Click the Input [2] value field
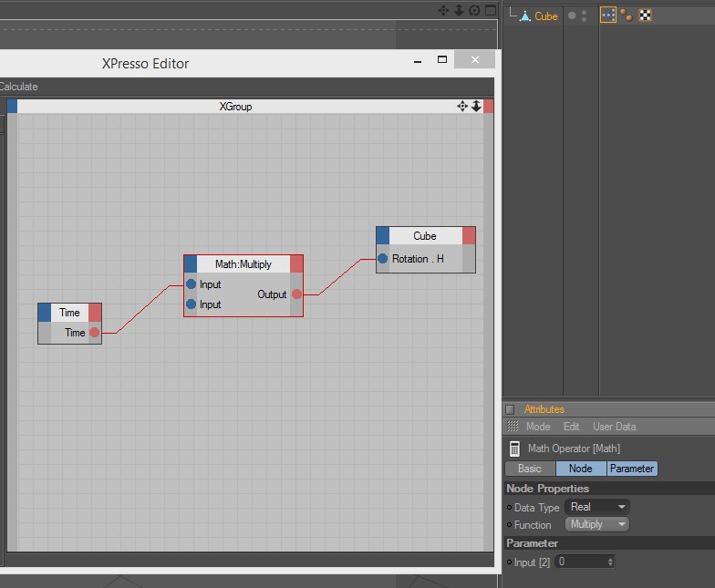 (x=582, y=562)
